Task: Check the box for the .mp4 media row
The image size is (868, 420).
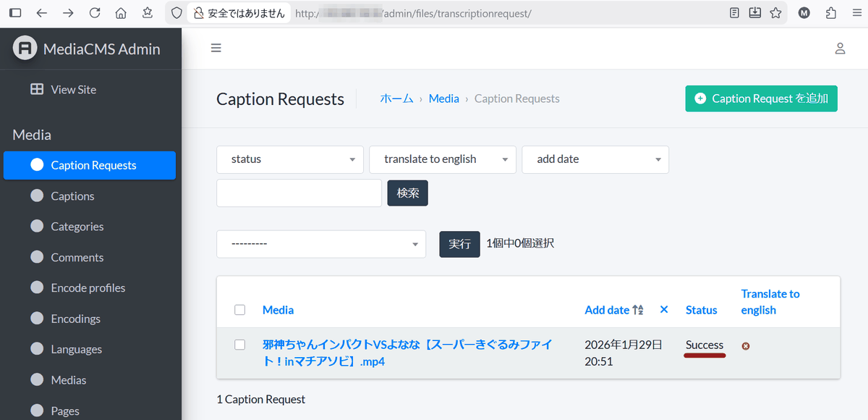Action: tap(240, 345)
